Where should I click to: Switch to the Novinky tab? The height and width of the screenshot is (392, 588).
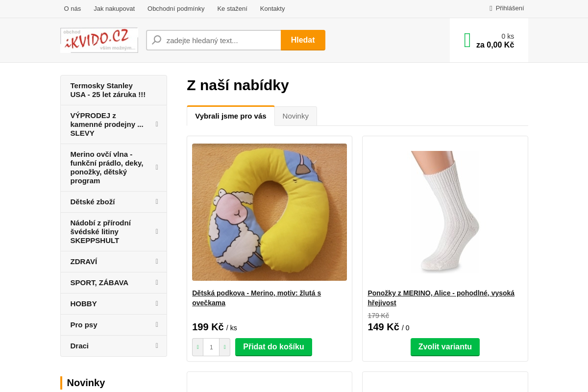click(295, 116)
